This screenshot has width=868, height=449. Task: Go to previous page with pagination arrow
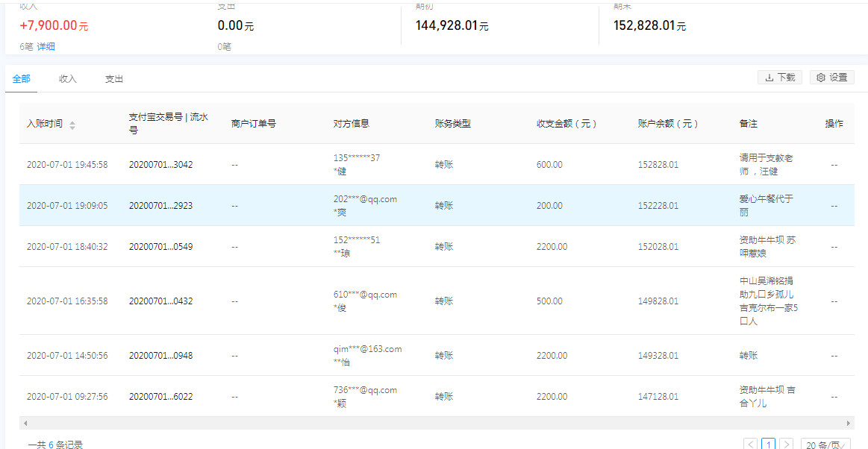751,445
